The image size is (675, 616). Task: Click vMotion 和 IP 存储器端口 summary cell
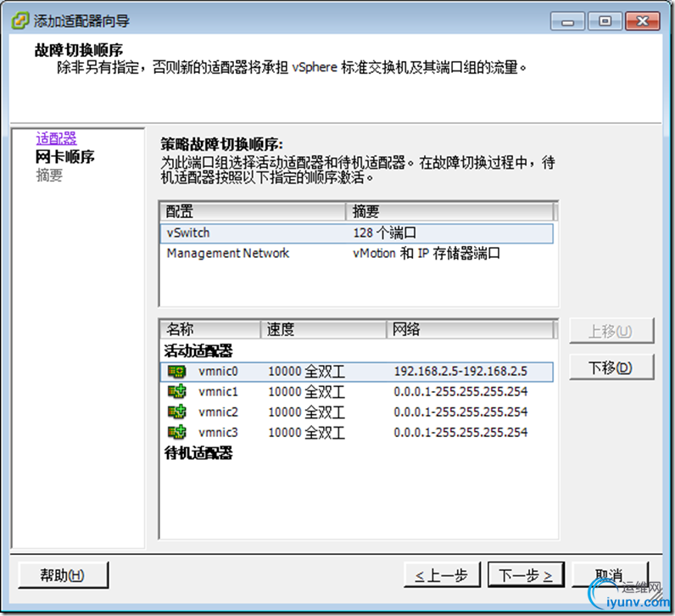coord(427,254)
